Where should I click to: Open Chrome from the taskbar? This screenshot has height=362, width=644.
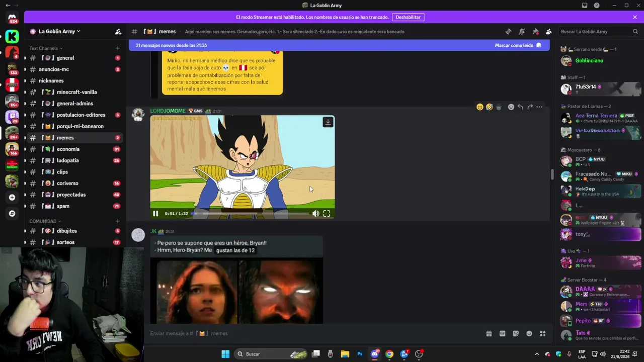click(x=389, y=354)
